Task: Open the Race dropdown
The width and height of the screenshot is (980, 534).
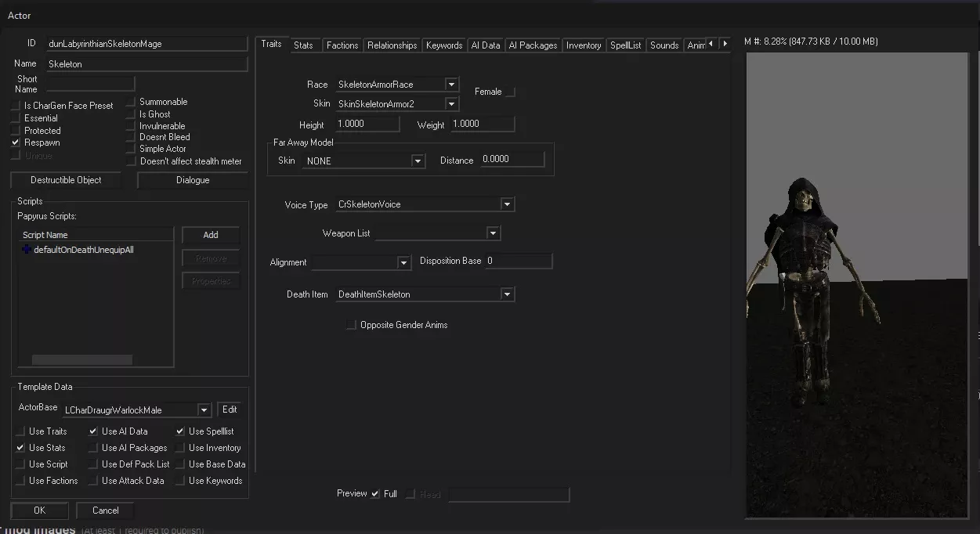Action: 451,85
